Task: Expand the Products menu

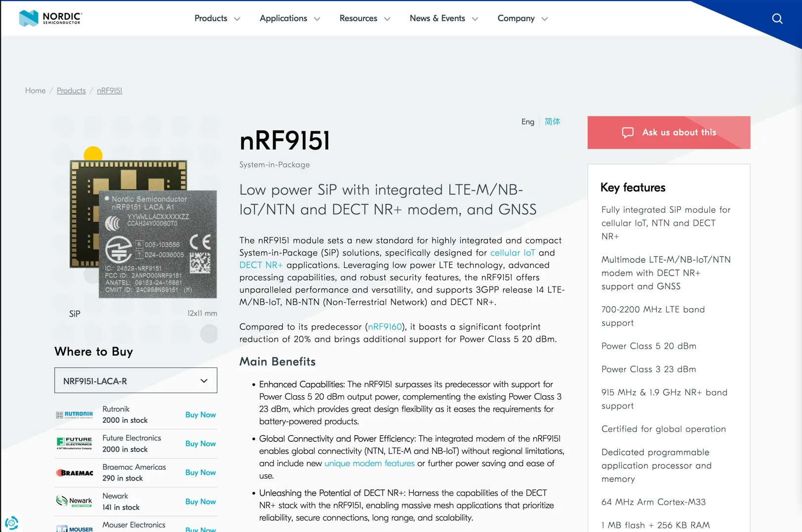Action: pos(217,18)
